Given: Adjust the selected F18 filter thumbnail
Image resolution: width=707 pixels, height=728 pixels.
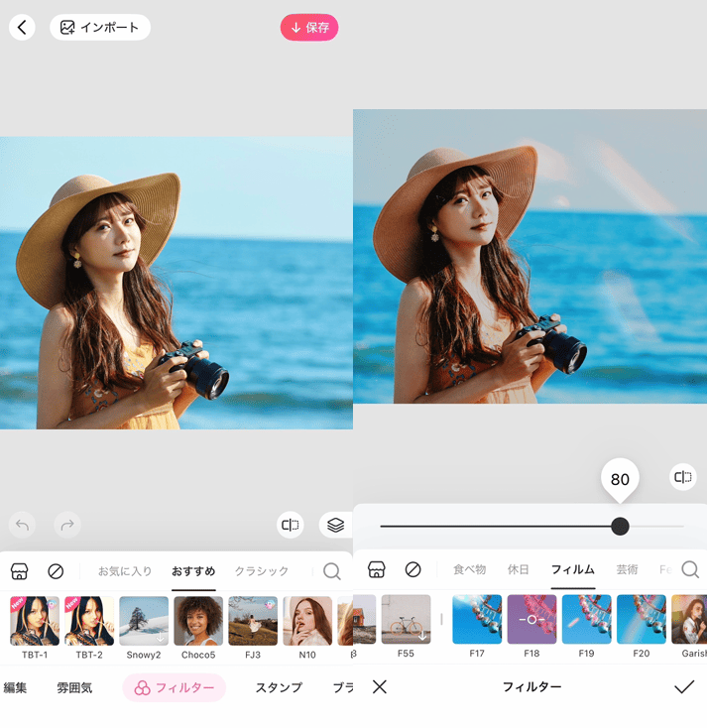Looking at the screenshot, I should 532,619.
